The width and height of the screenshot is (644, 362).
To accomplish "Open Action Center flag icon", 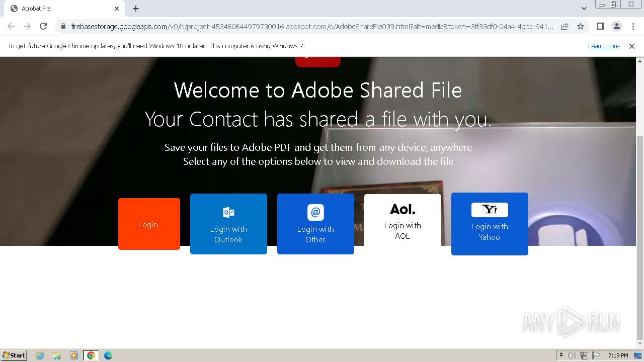I will pyautogui.click(x=596, y=355).
